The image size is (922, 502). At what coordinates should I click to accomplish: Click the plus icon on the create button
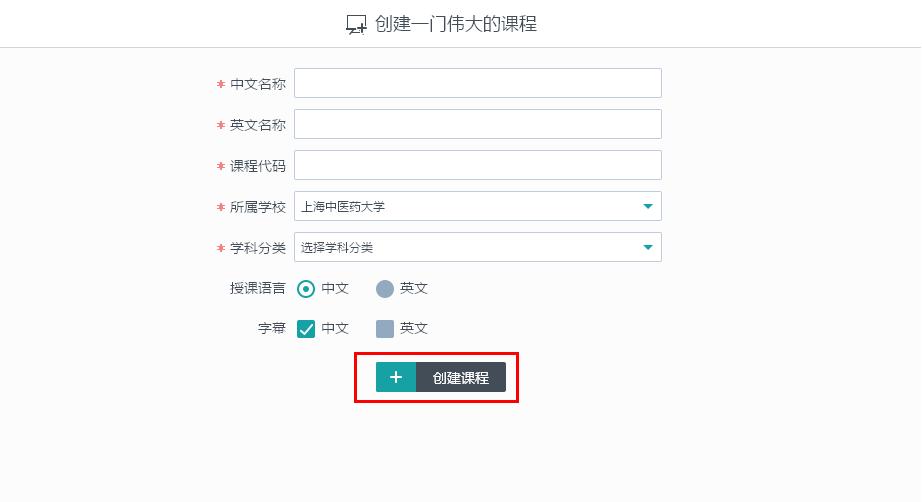(396, 377)
